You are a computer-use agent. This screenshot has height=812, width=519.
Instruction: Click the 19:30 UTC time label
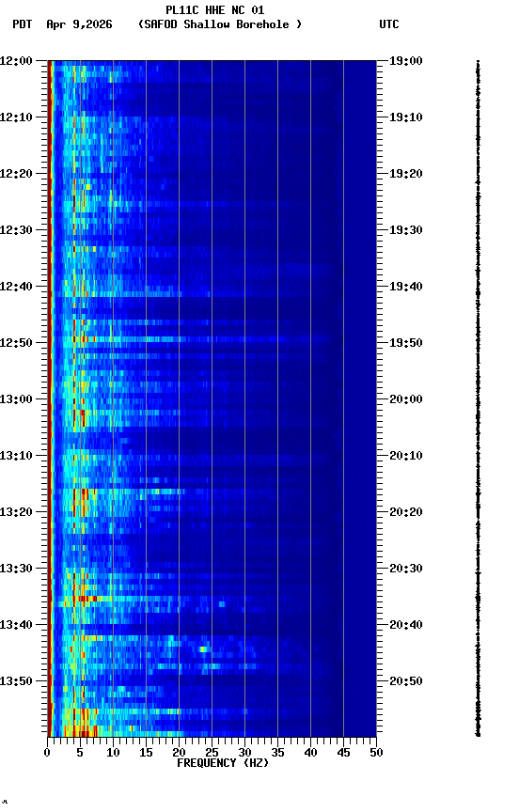[x=406, y=230]
